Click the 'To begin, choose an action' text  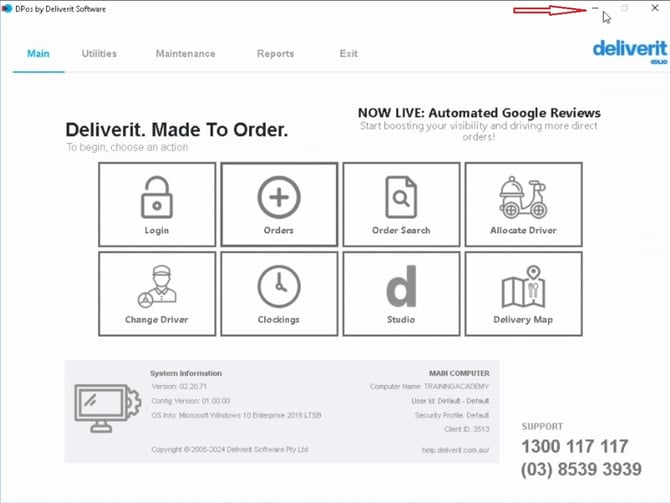127,147
